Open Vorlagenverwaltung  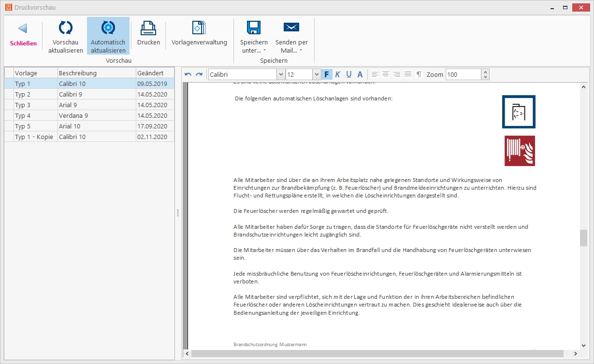pos(199,33)
